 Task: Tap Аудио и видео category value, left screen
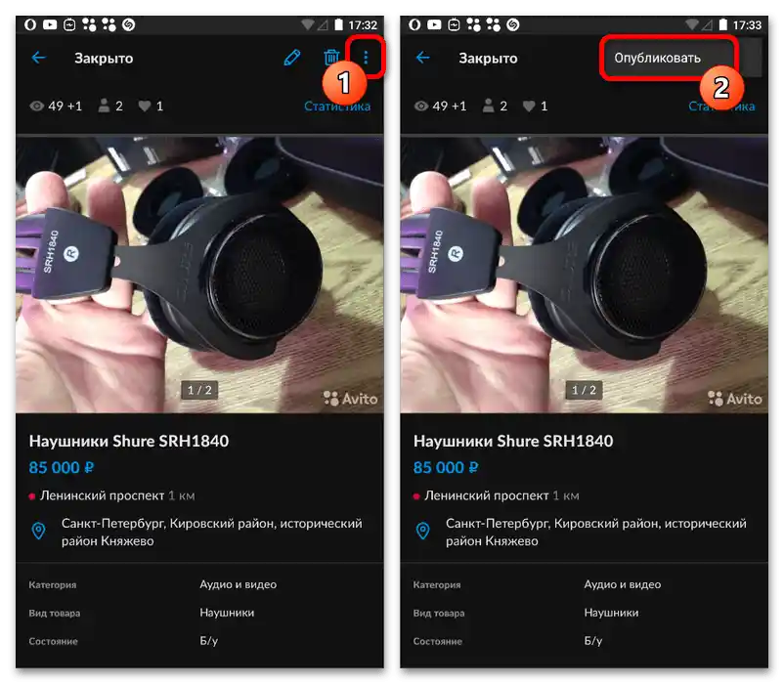click(238, 584)
